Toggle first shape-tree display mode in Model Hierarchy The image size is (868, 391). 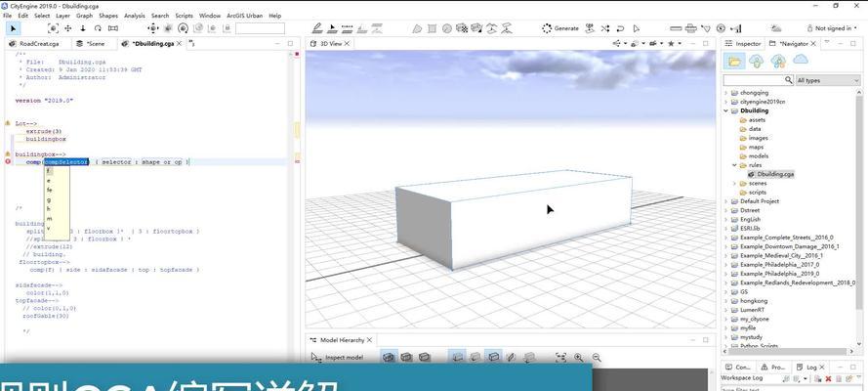click(x=389, y=357)
